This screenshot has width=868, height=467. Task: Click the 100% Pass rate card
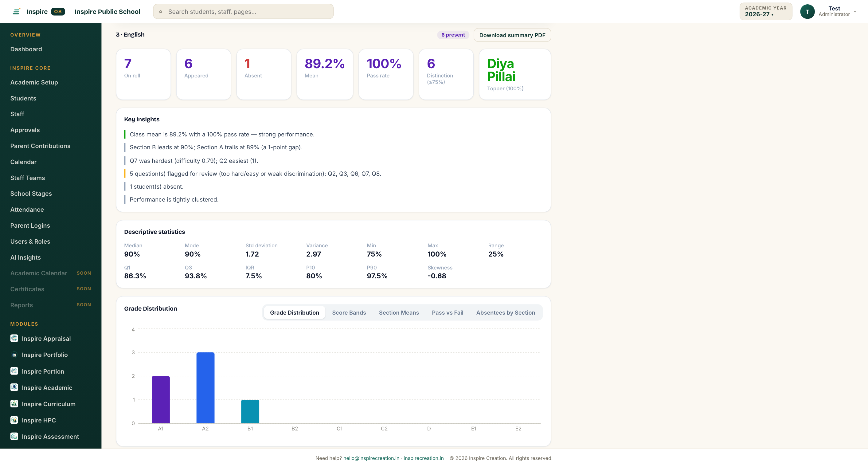386,74
